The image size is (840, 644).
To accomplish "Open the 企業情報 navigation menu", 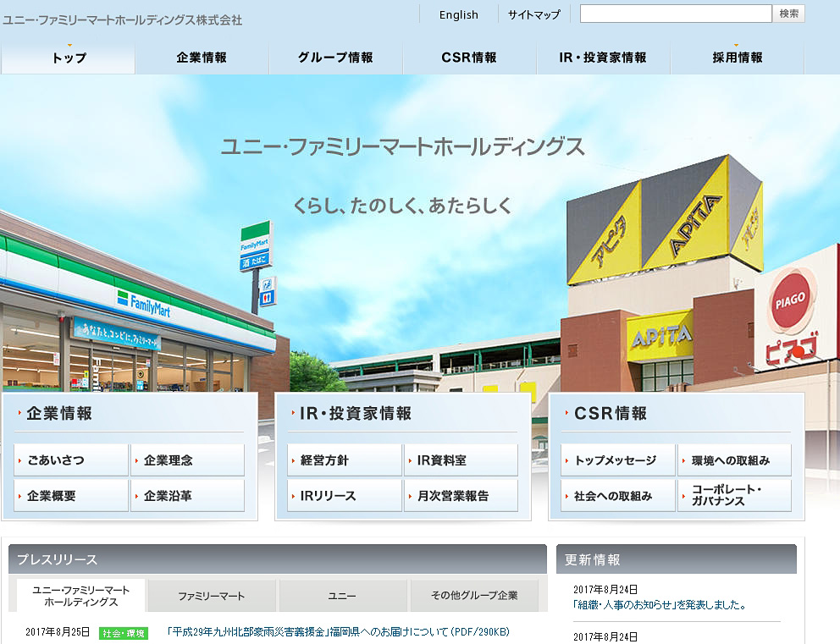I will click(202, 58).
